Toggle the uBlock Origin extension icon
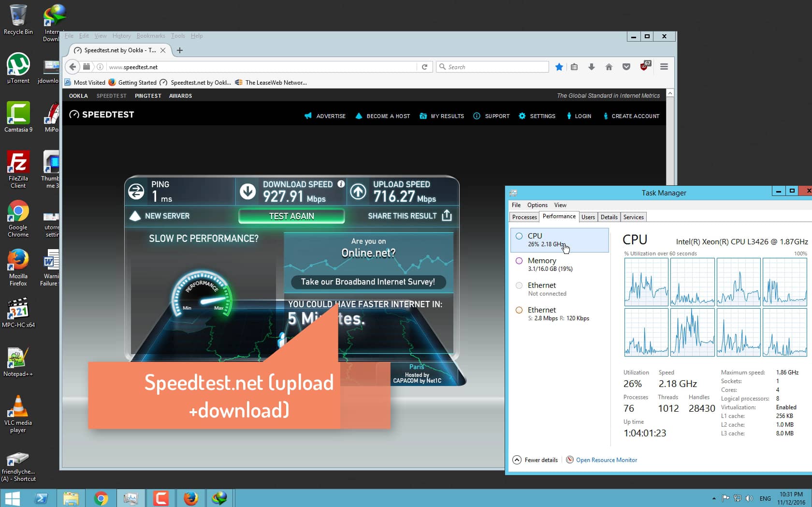The image size is (812, 507). (644, 67)
